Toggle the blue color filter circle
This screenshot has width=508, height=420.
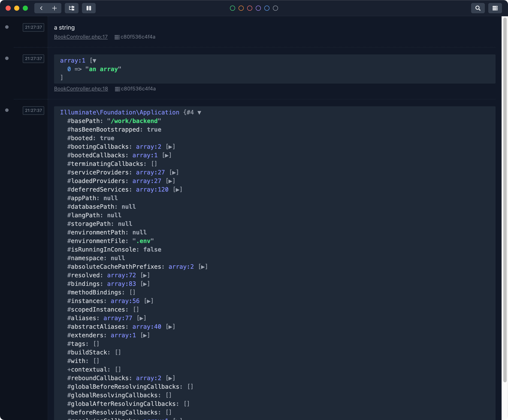(x=267, y=8)
